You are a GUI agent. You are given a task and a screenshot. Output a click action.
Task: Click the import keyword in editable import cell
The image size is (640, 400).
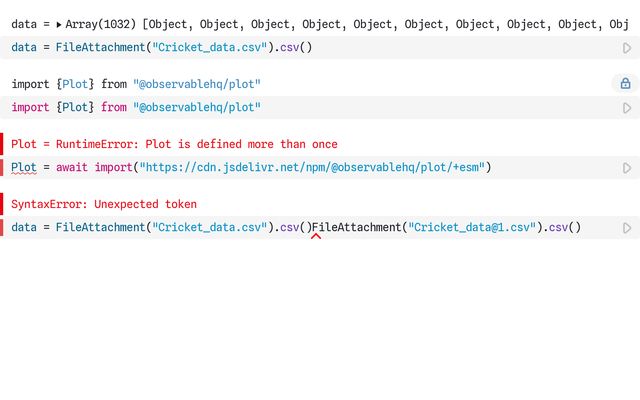point(30,107)
